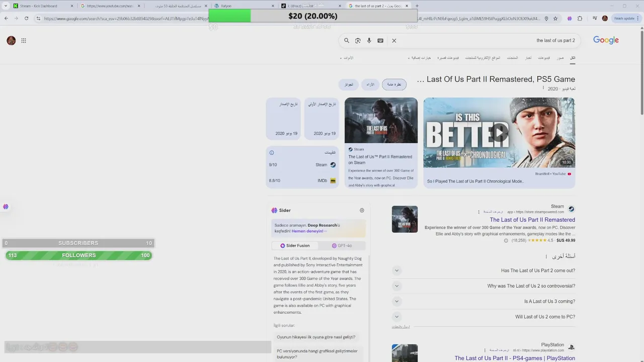Reload the page with the refresh icon
The height and width of the screenshot is (362, 644).
pyautogui.click(x=26, y=19)
